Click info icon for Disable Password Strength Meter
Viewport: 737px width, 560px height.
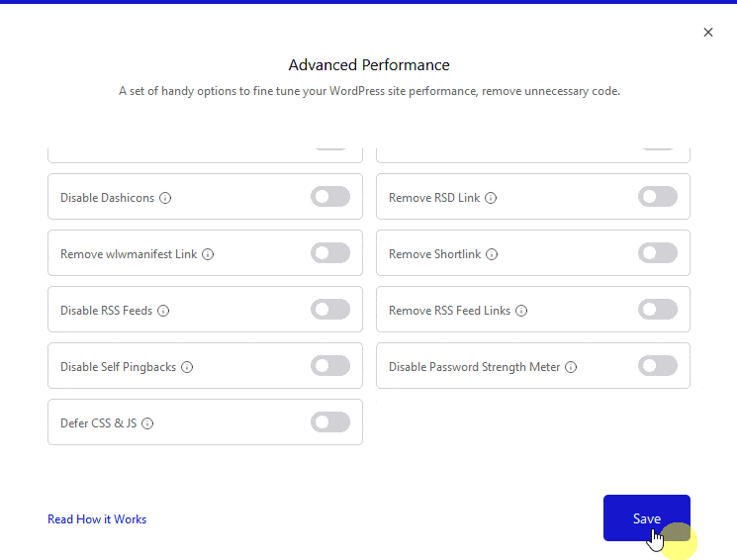click(571, 367)
